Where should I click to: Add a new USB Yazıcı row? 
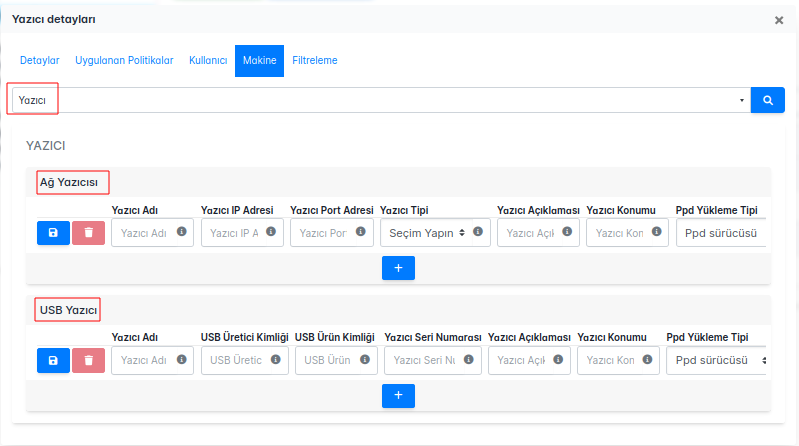coord(398,396)
